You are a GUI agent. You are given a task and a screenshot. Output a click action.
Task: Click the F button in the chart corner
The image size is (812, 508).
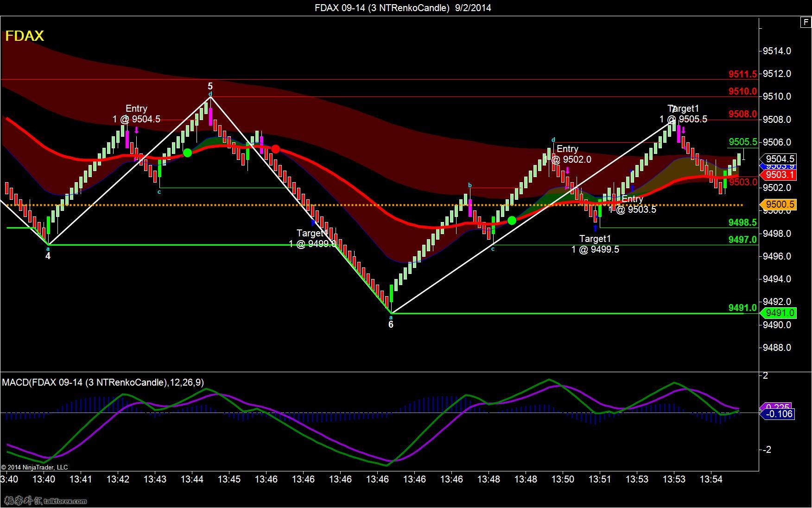pos(806,22)
